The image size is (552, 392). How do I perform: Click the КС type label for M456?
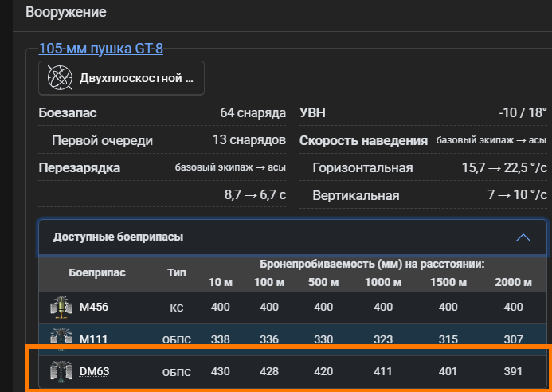[177, 307]
